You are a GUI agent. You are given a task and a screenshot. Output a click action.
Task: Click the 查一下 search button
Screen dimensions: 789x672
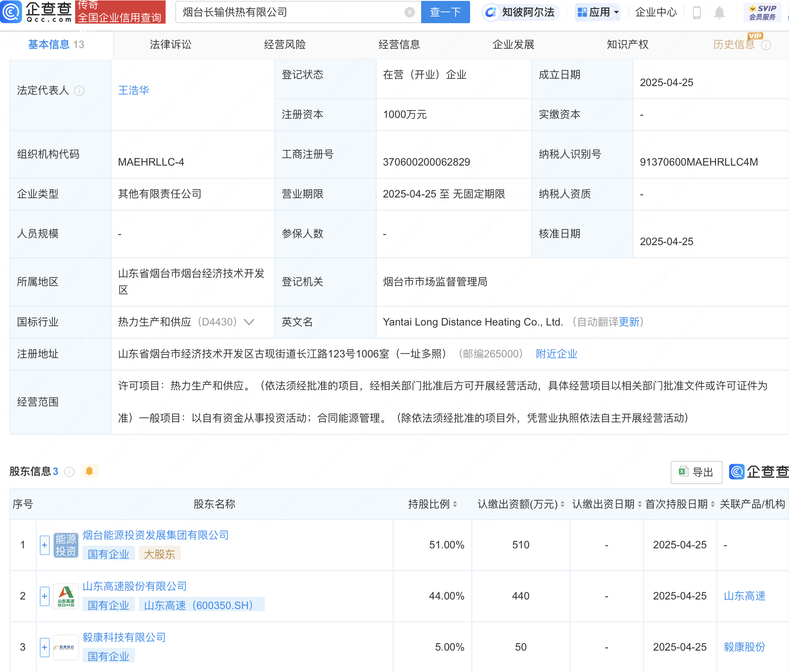point(445,12)
